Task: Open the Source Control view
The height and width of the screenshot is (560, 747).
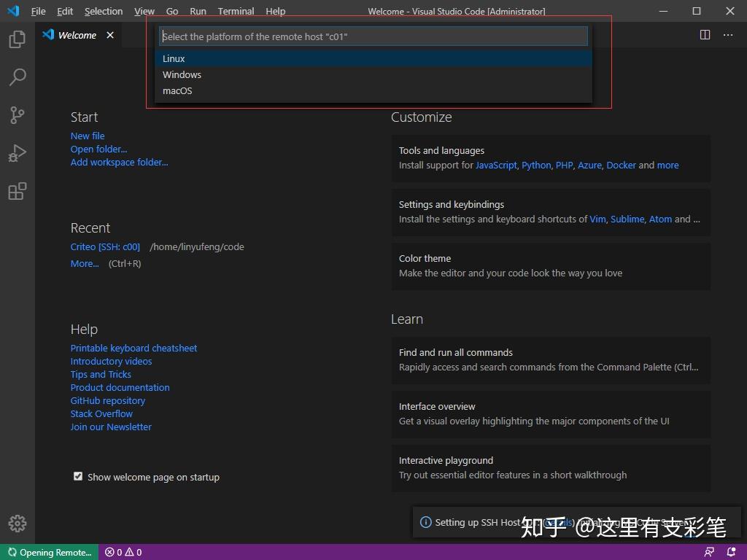Action: pyautogui.click(x=16, y=114)
